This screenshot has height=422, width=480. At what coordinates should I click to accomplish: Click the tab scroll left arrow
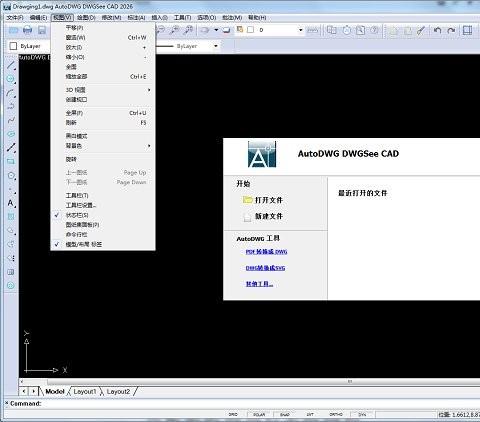point(24,391)
